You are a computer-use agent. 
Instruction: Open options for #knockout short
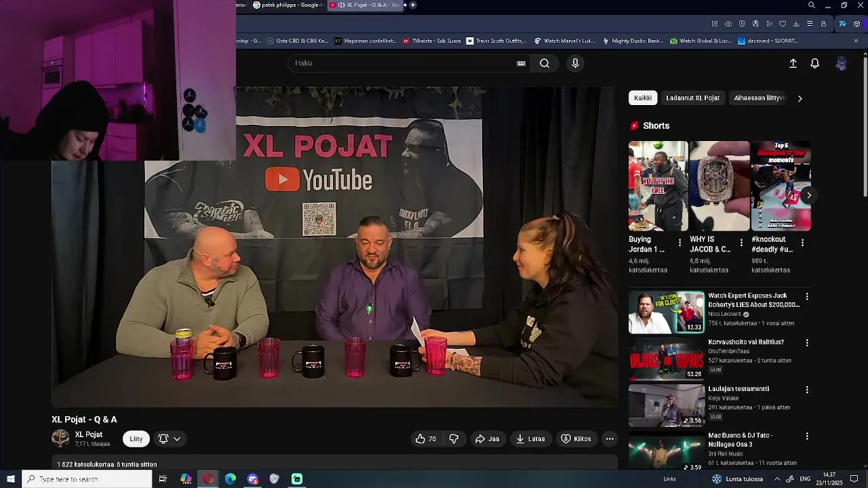(802, 243)
